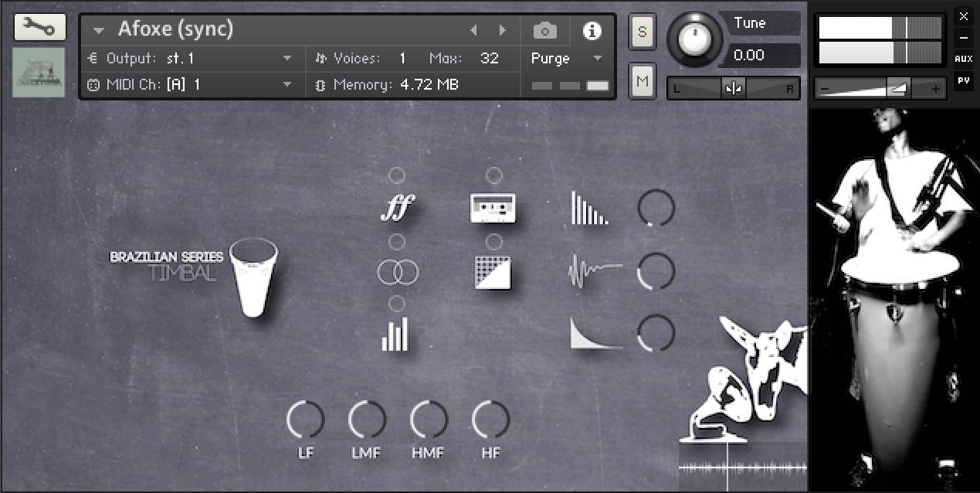The image size is (980, 493).
Task: Toggle the radio dot above overlapping circles
Action: tap(397, 242)
